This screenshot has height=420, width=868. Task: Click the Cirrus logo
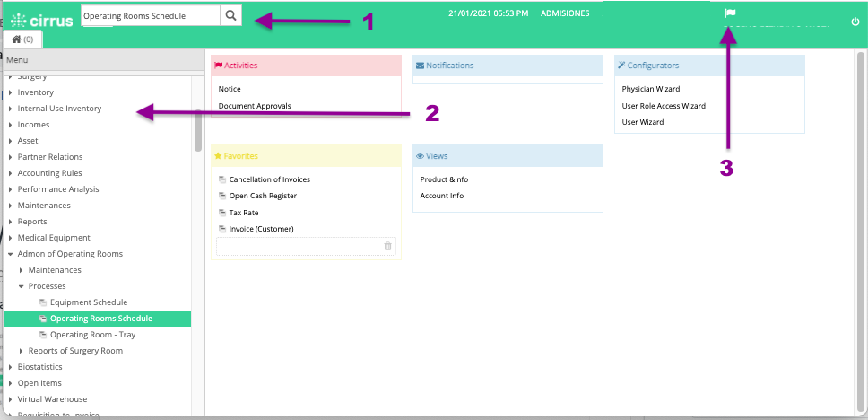42,21
